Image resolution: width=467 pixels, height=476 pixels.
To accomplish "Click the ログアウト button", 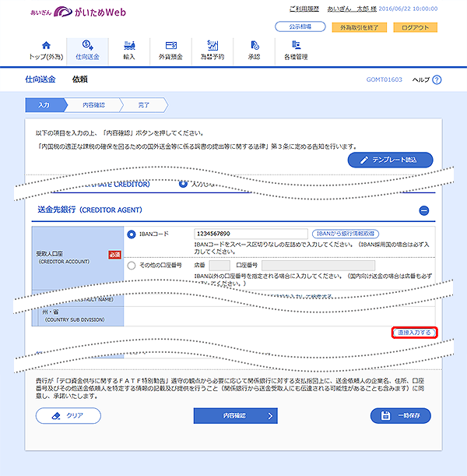I will click(414, 27).
